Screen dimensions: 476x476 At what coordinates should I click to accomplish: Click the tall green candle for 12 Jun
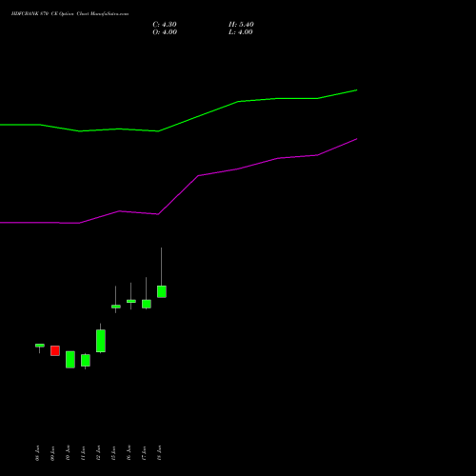point(101,341)
